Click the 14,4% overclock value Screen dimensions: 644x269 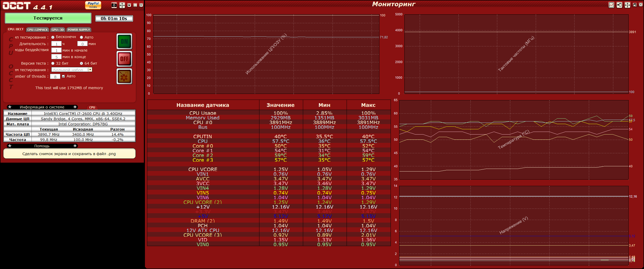point(117,134)
